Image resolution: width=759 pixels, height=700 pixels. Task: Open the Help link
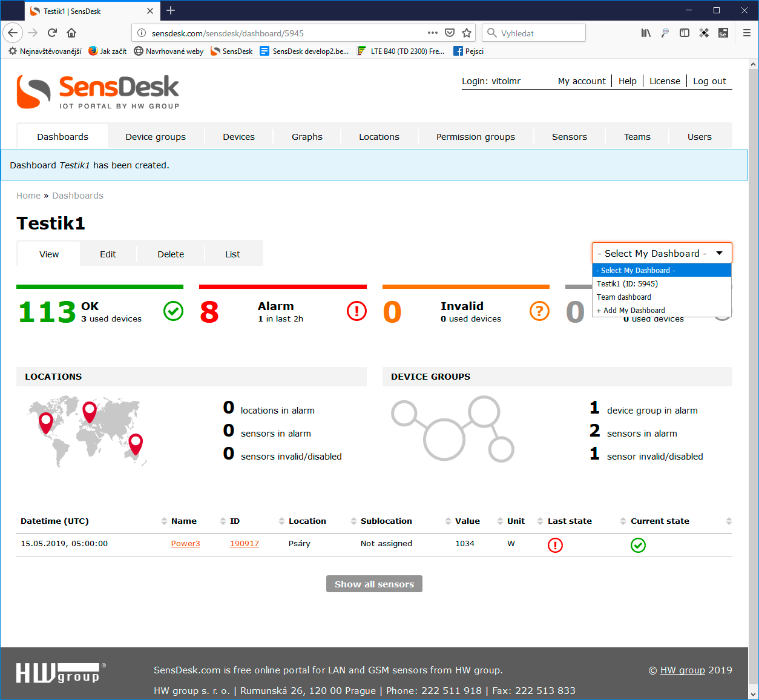[628, 81]
